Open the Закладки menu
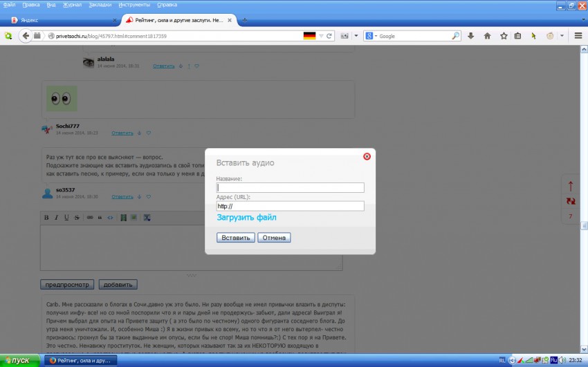This screenshot has height=367, width=588. pos(100,5)
